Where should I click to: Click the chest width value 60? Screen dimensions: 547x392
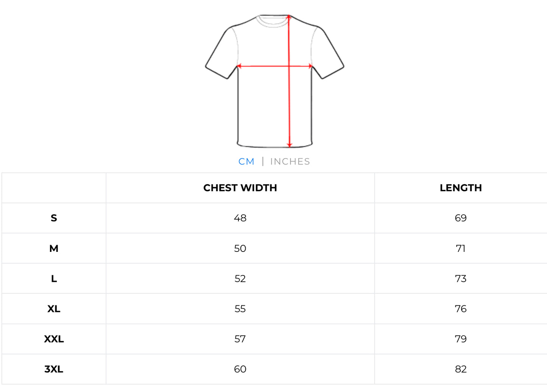(x=240, y=369)
